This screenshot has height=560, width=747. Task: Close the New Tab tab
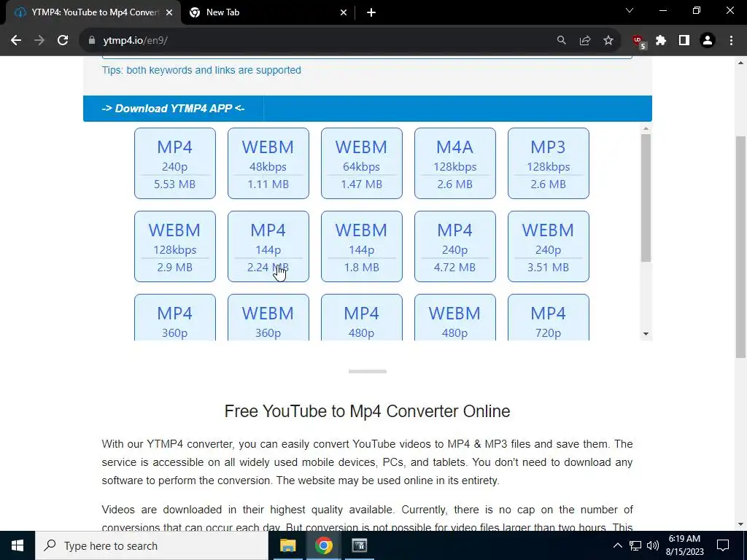[344, 13]
